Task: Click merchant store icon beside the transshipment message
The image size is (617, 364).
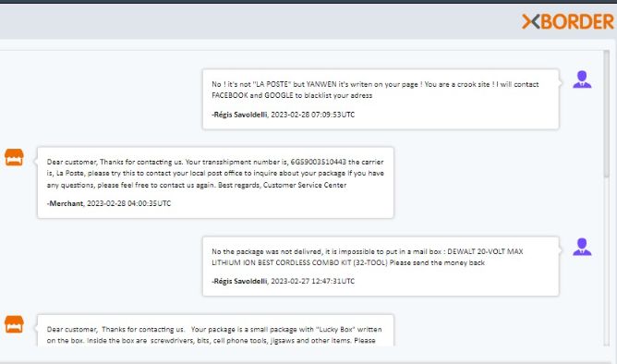Action: 14,157
